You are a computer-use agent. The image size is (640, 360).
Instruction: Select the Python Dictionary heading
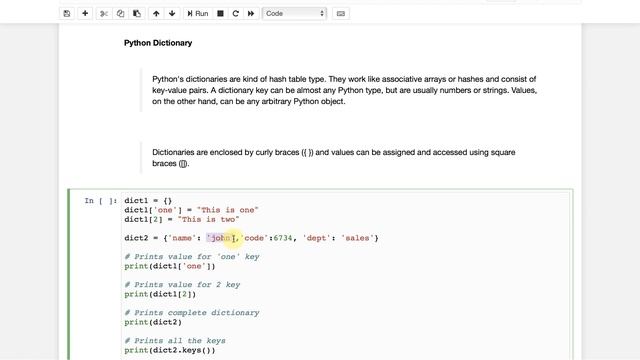(x=158, y=43)
